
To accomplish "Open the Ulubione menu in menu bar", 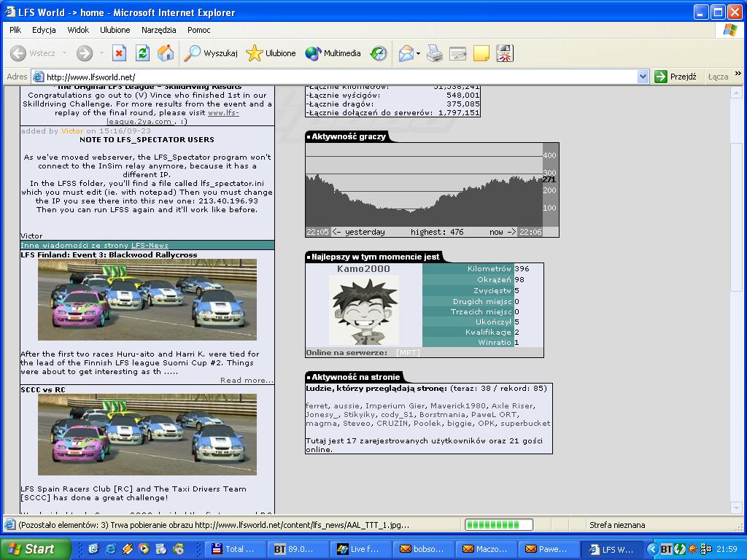I will 115,30.
